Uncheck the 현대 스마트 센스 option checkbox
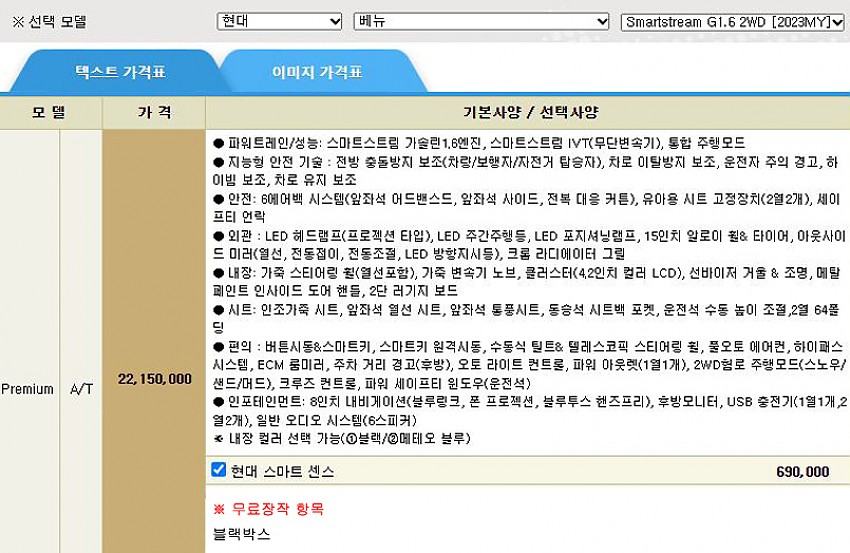Image resolution: width=850 pixels, height=553 pixels. pos(219,470)
